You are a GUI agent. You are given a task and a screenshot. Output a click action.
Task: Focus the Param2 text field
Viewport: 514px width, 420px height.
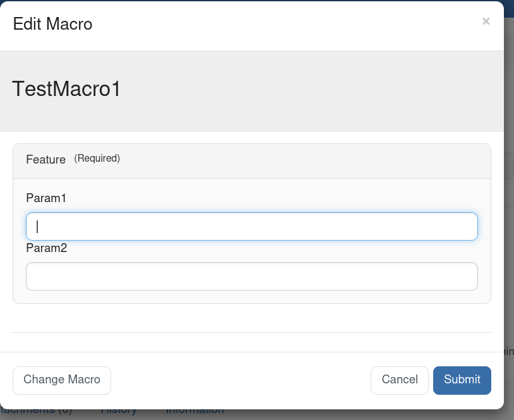coord(251,276)
